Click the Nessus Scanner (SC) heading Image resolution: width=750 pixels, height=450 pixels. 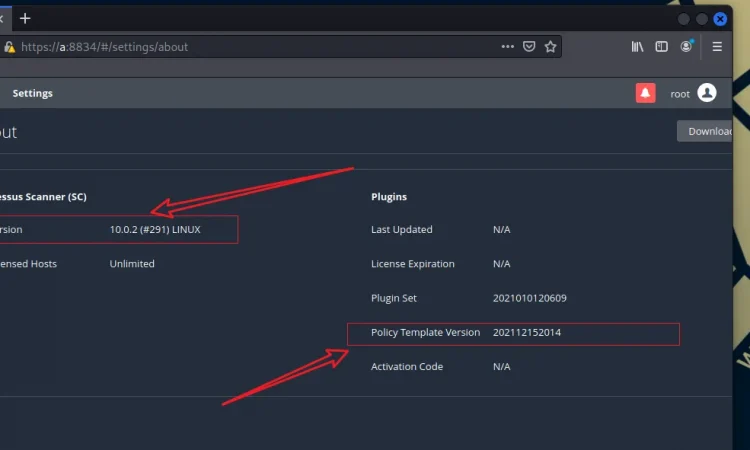pos(43,197)
